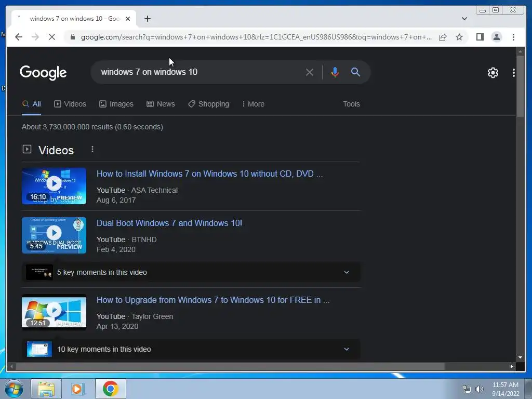Close the 'windows 7 on windows 10' tab
The width and height of the screenshot is (532, 399).
(128, 19)
